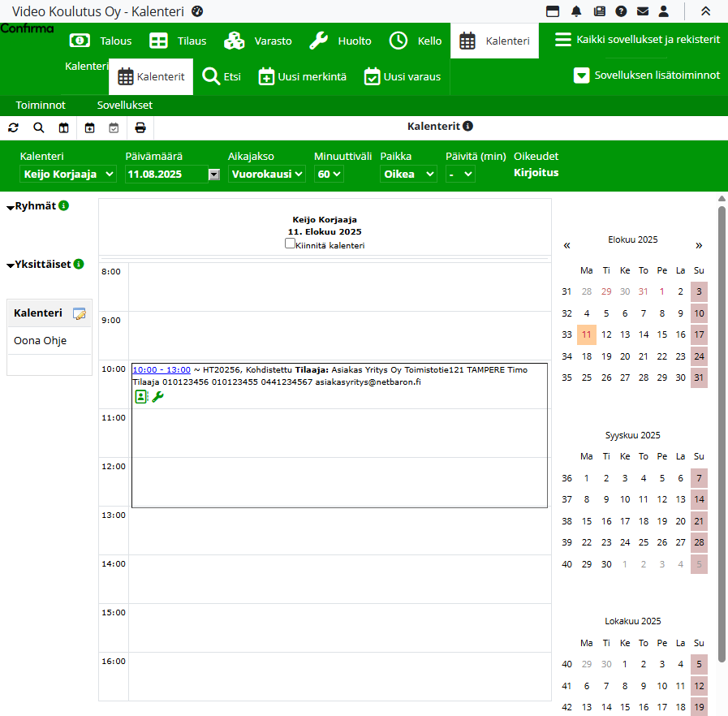
Task: Click in the Päivämäärä date field
Action: tap(166, 174)
